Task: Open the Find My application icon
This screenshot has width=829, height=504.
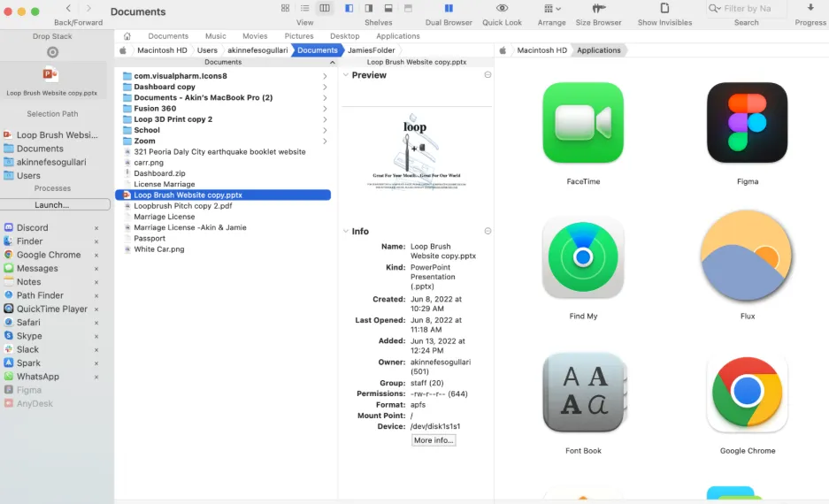Action: coord(583,257)
